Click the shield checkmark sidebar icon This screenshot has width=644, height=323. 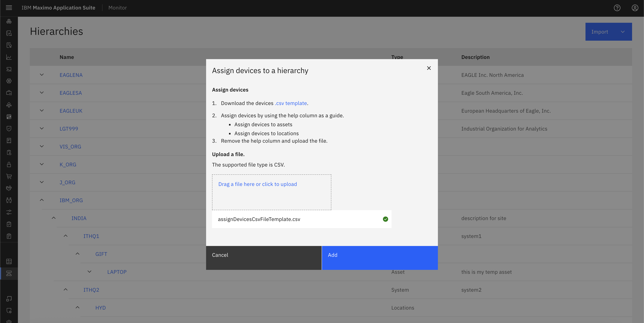[x=9, y=129]
